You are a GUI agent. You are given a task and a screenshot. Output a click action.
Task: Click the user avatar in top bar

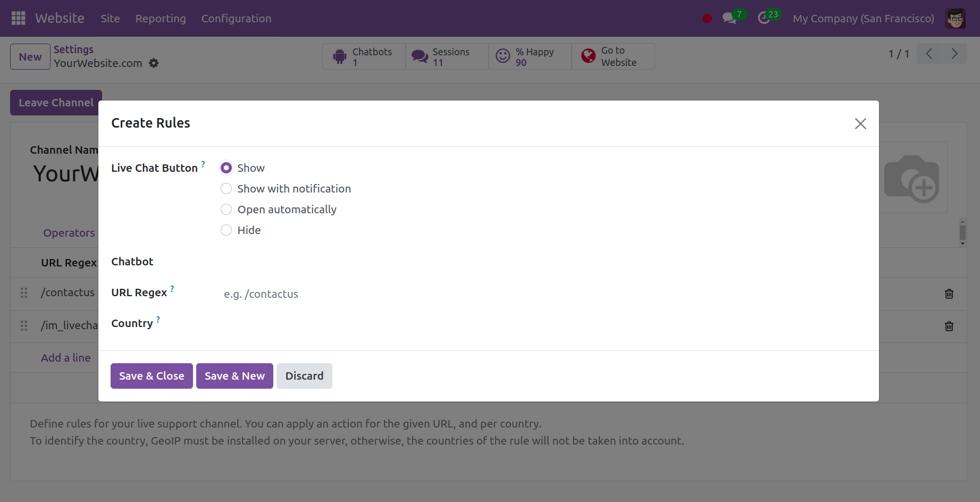click(x=955, y=19)
